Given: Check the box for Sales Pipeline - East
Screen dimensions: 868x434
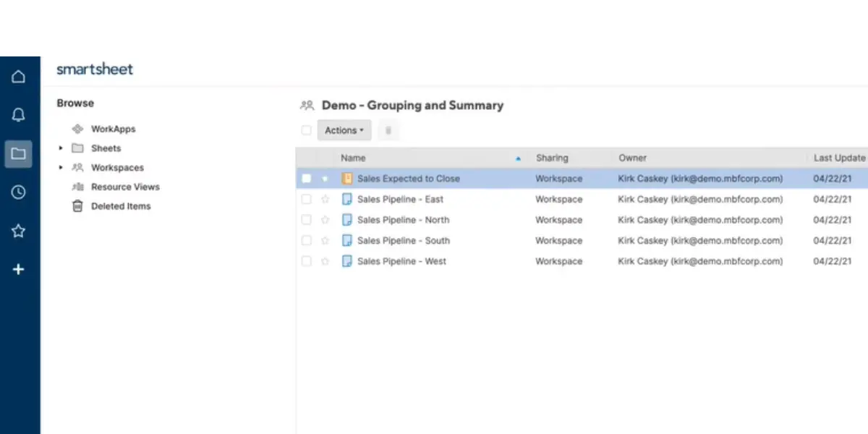Looking at the screenshot, I should click(306, 200).
